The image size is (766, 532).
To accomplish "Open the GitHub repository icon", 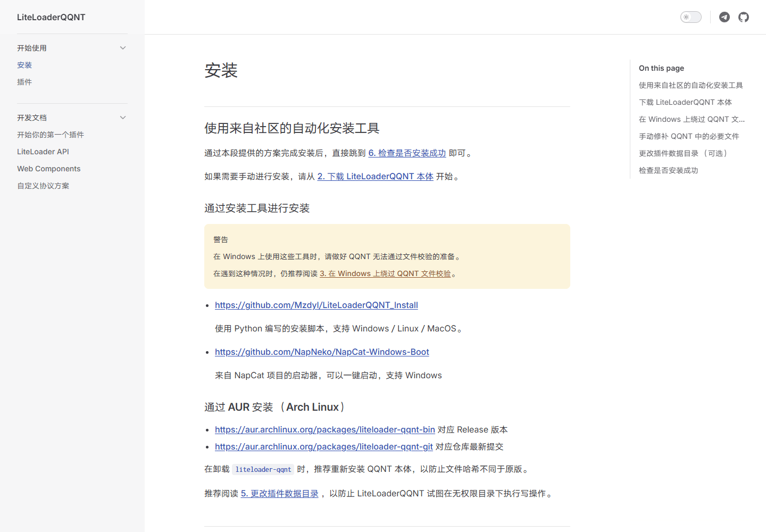I will coord(744,17).
